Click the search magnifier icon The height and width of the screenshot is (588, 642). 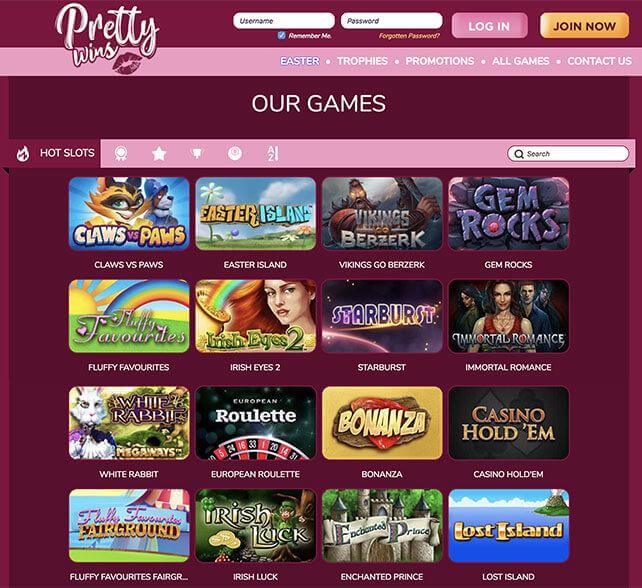[x=519, y=154]
